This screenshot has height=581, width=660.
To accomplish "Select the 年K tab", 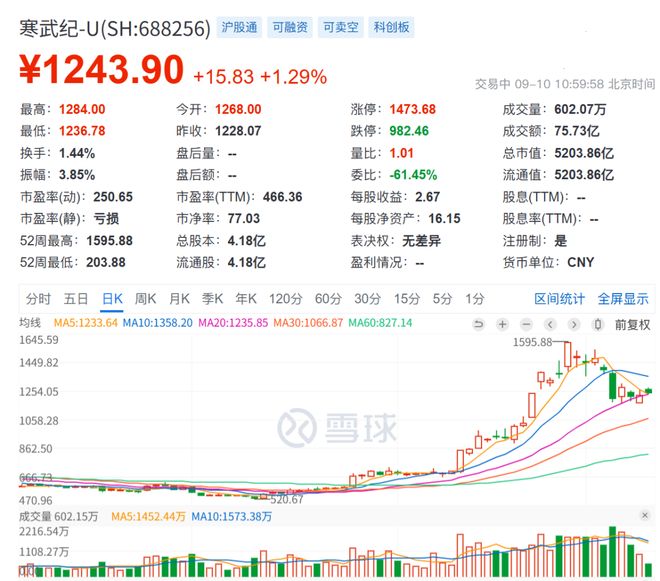I will click(x=246, y=299).
